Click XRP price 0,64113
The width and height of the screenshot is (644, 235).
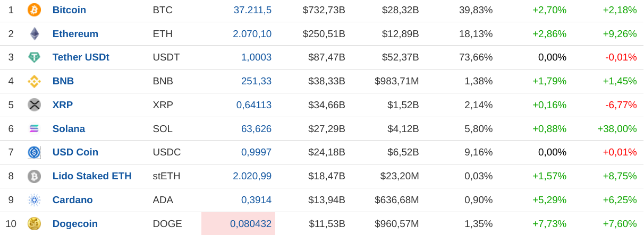253,105
